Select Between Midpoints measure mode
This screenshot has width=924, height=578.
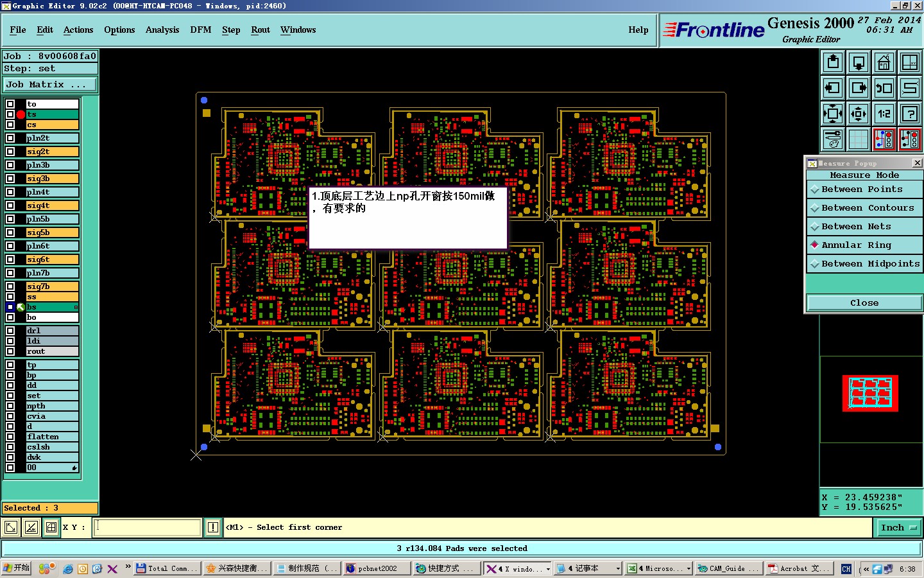tap(864, 264)
